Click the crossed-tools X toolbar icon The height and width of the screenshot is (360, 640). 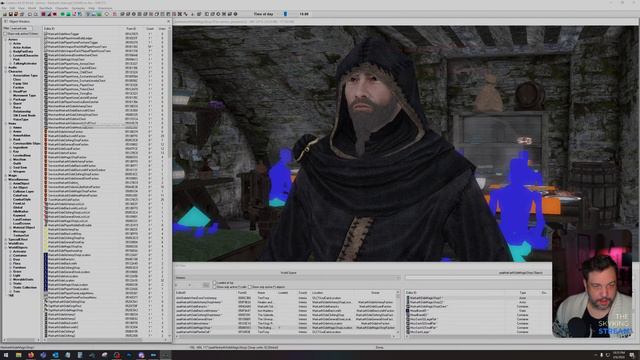pyautogui.click(x=180, y=14)
